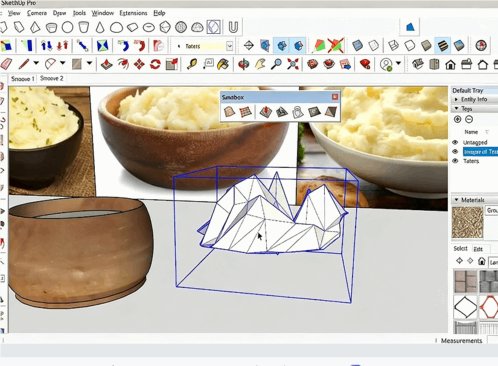The width and height of the screenshot is (498, 366).
Task: Click the pyramid shape icon
Action: pyautogui.click(x=35, y=27)
